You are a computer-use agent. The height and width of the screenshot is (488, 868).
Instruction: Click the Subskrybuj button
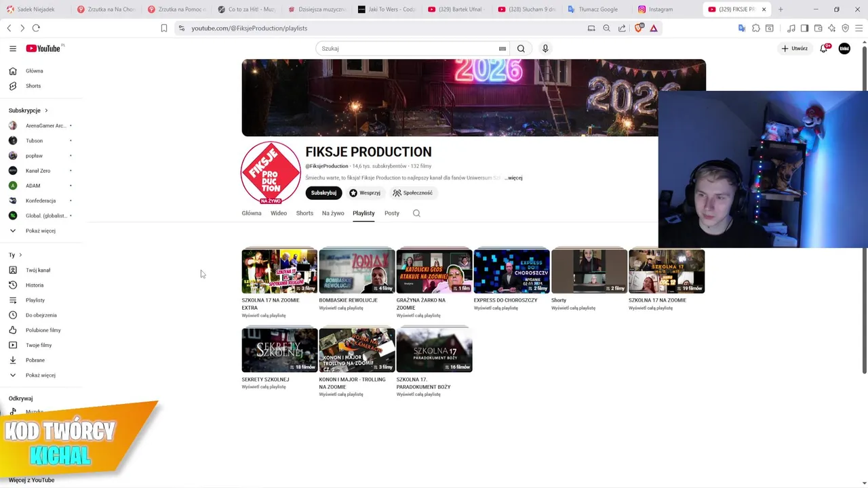pos(323,193)
